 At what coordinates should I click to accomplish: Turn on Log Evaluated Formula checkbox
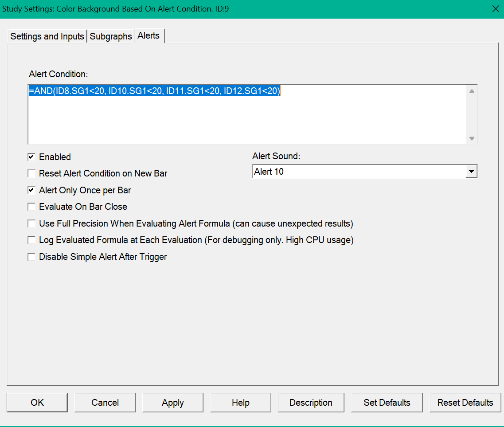point(31,240)
